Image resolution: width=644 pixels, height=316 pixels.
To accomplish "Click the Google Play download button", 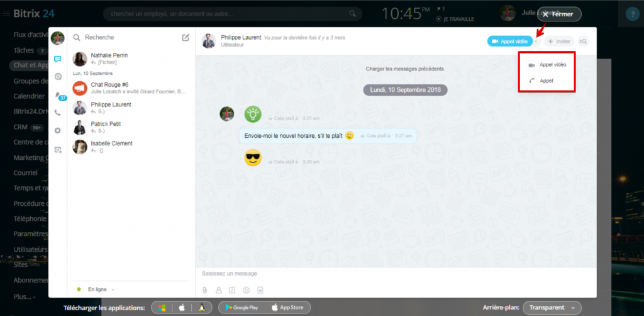I will 242,307.
